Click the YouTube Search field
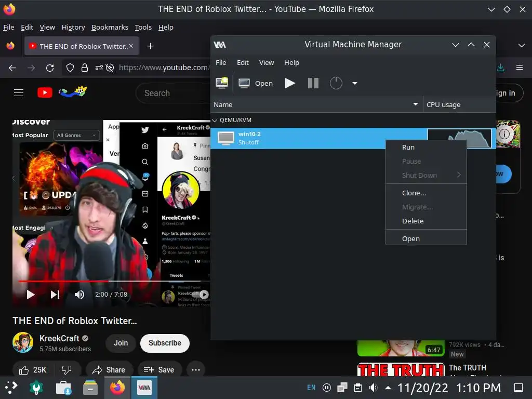This screenshot has height=399, width=532. (174, 93)
